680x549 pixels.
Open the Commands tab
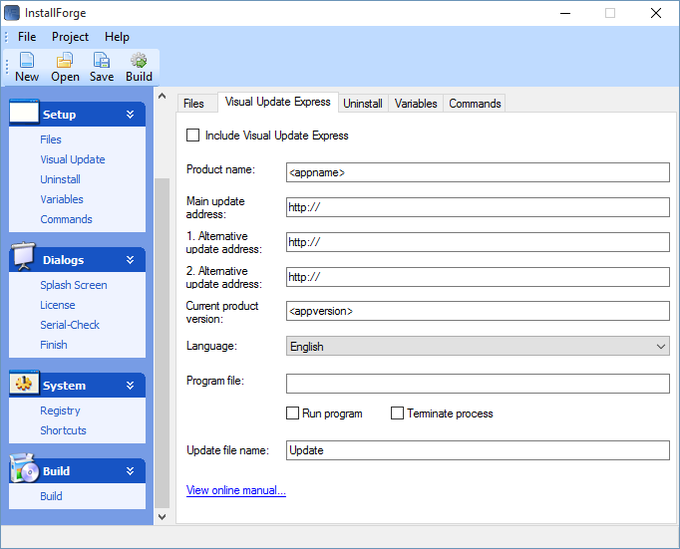(475, 104)
